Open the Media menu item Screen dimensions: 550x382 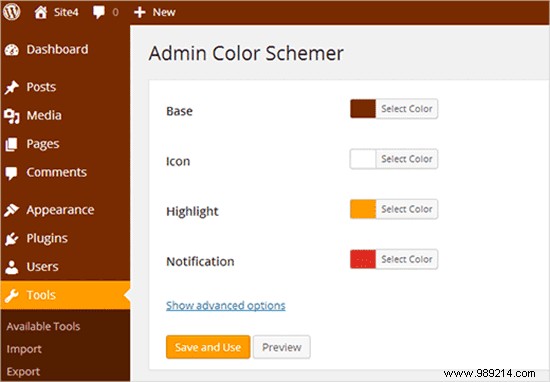coord(65,115)
